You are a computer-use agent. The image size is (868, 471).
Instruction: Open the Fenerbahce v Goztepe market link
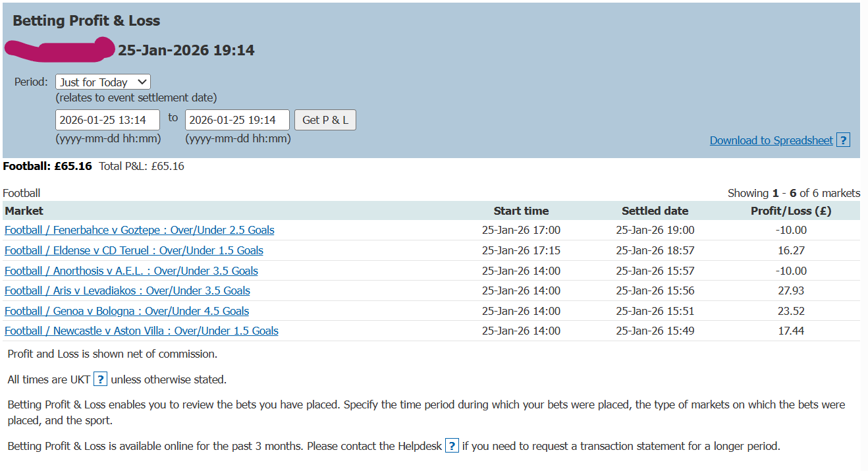click(139, 230)
